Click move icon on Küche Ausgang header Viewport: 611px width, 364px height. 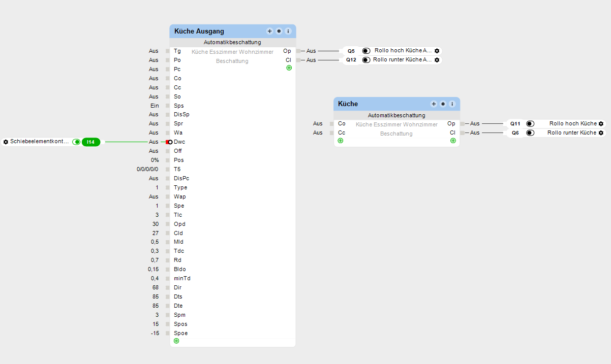(x=270, y=31)
